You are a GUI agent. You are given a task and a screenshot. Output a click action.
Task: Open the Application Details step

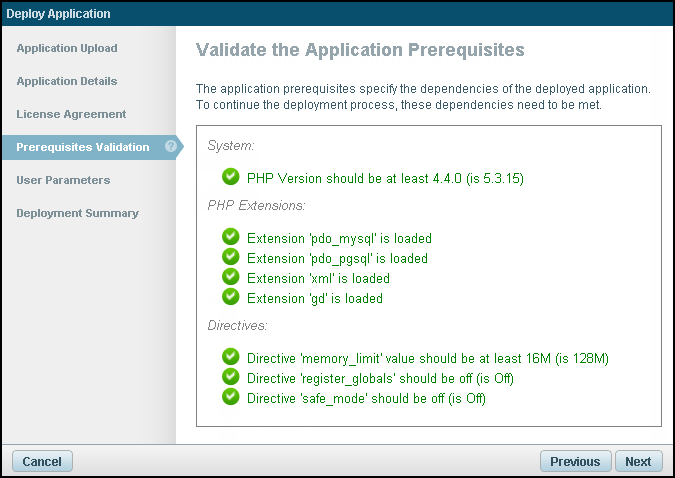pos(67,81)
